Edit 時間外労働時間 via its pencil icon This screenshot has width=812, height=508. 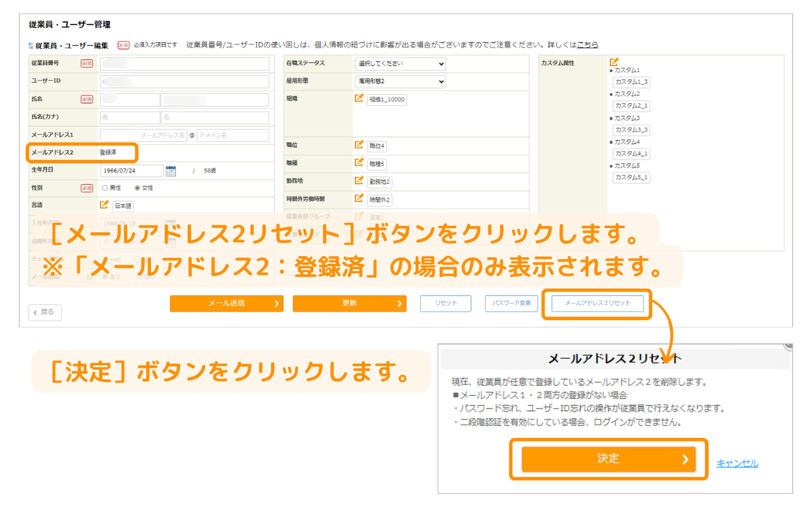pyautogui.click(x=359, y=198)
